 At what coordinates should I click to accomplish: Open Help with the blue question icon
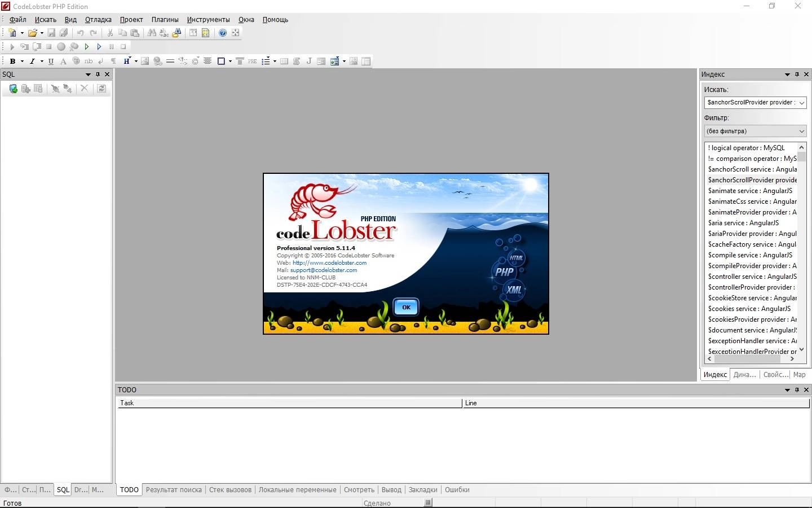[x=223, y=33]
